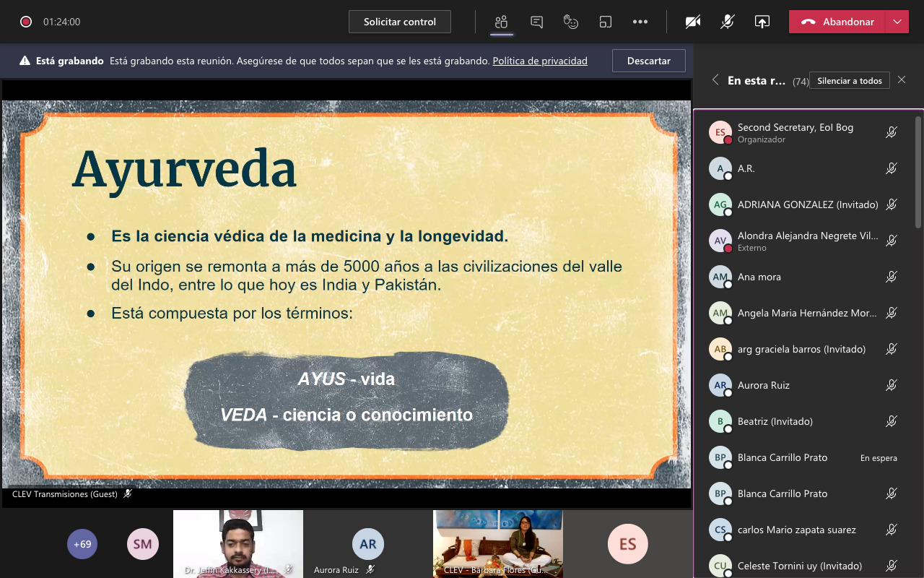Select Dr. Jaffin Kakkassery video thumbnail
Image resolution: width=924 pixels, height=578 pixels.
click(x=238, y=543)
